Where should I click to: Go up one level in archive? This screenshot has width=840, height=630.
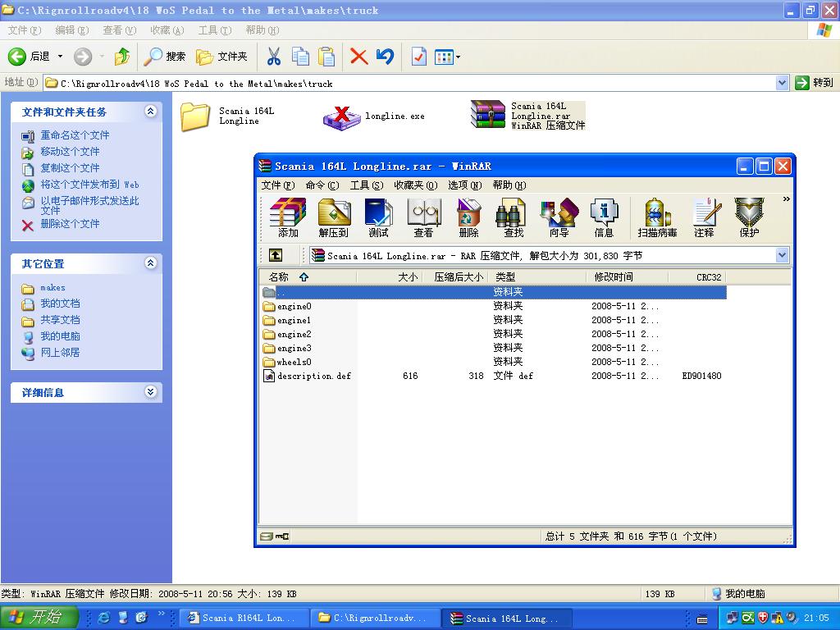pyautogui.click(x=276, y=255)
